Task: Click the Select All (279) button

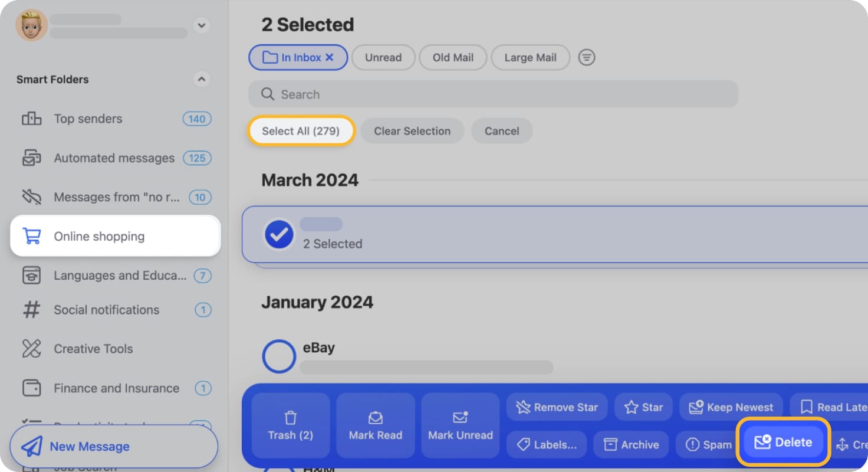Action: 301,130
